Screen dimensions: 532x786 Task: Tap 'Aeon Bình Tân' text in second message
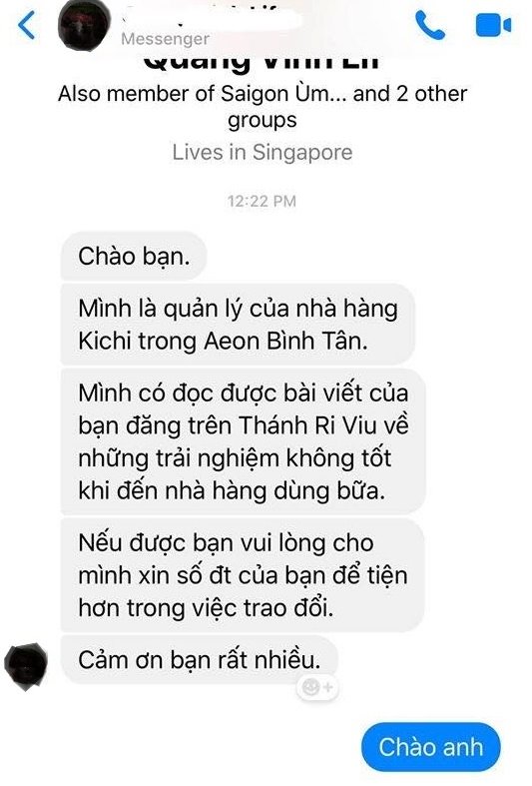point(286,341)
